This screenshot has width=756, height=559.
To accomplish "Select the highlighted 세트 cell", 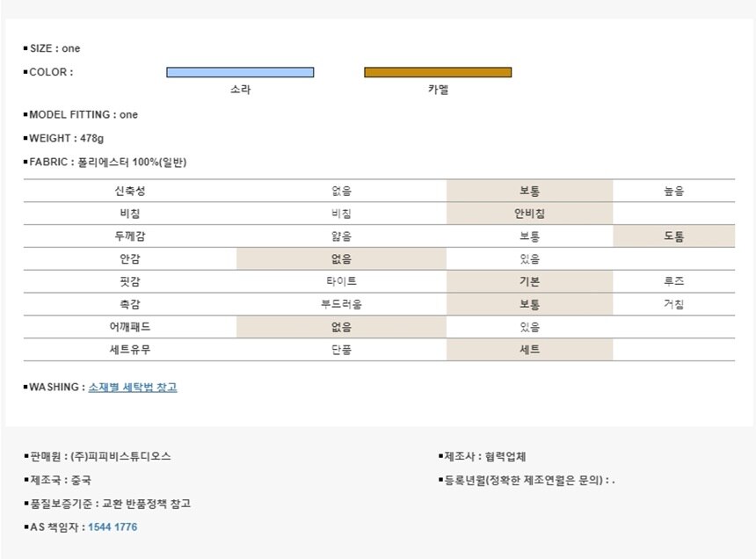I will pyautogui.click(x=529, y=350).
